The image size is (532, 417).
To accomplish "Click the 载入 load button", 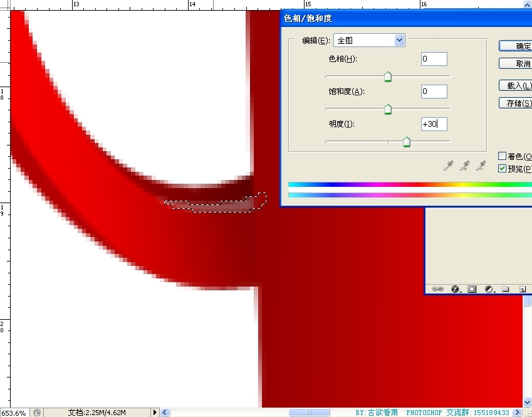I will [x=516, y=85].
